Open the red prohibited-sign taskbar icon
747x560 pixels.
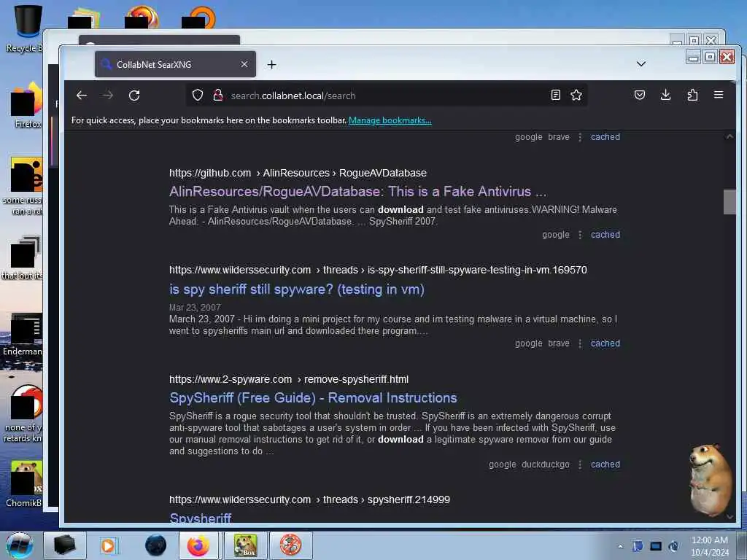[290, 545]
